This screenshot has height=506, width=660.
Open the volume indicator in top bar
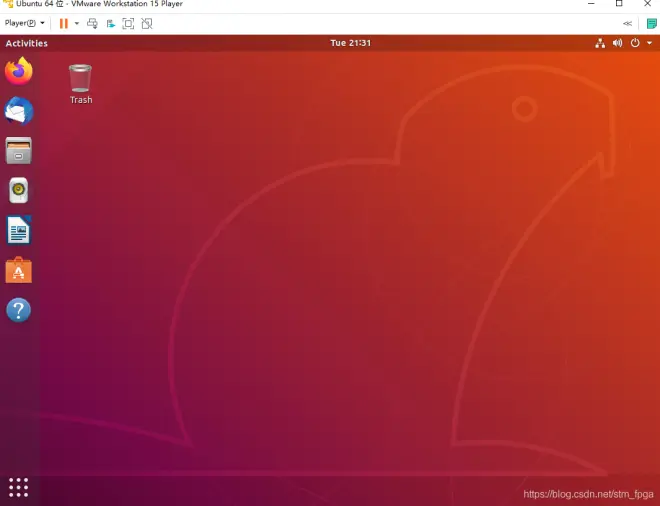coord(617,43)
